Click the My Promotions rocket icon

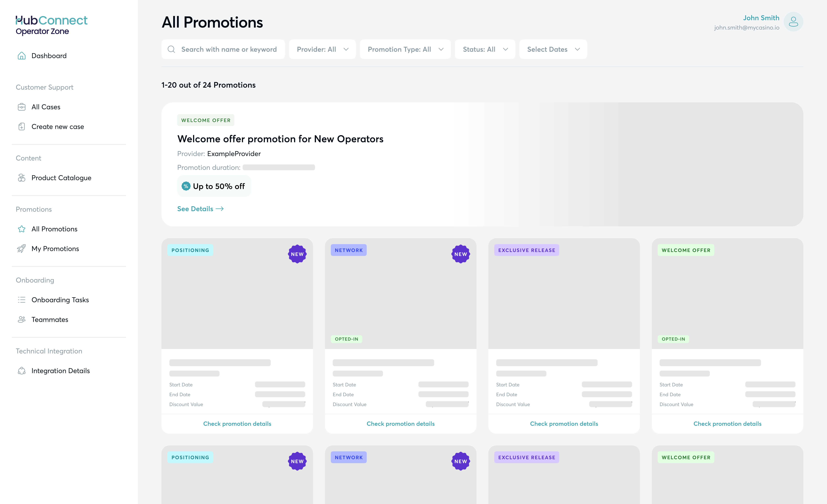click(x=21, y=249)
